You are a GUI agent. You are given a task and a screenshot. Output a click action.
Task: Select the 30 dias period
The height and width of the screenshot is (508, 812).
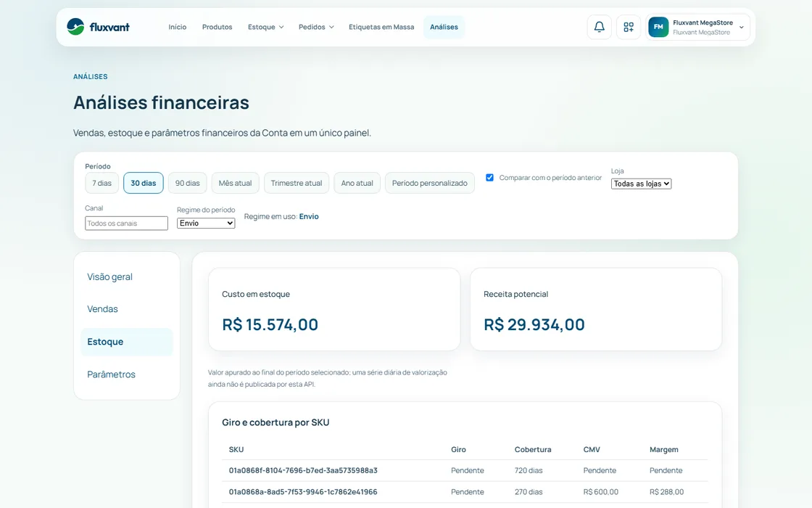coord(144,183)
